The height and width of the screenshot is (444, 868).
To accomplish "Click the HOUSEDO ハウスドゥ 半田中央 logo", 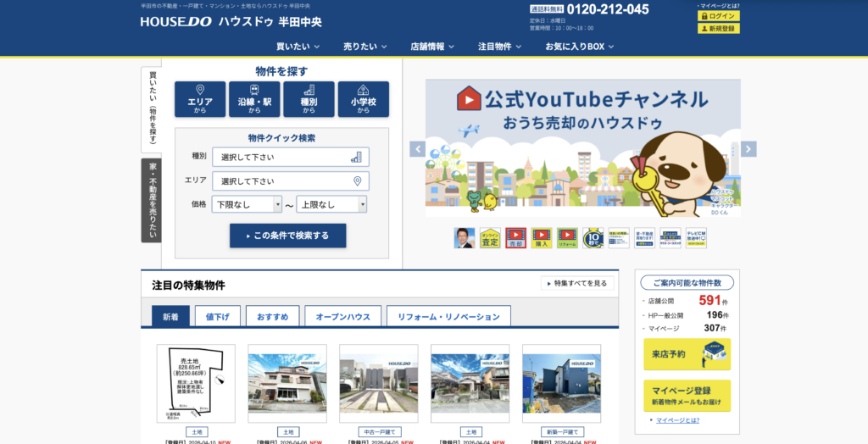I will 231,22.
